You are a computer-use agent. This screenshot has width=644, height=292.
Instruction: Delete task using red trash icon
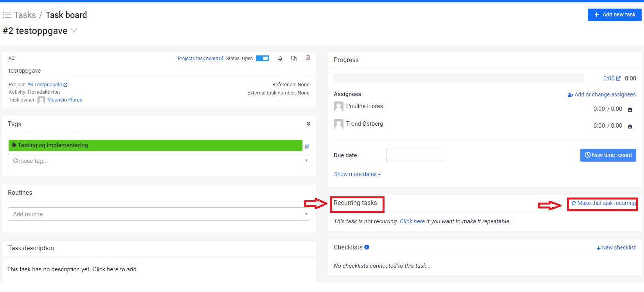click(308, 58)
